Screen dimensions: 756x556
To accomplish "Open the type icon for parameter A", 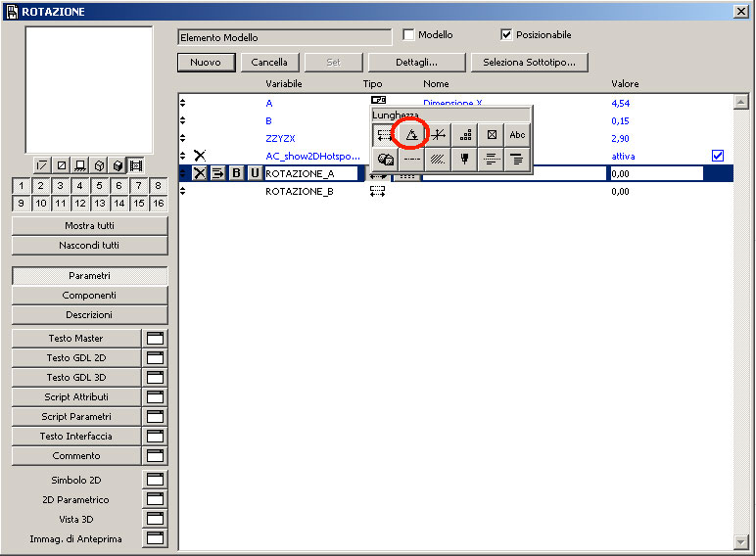I will tap(378, 101).
